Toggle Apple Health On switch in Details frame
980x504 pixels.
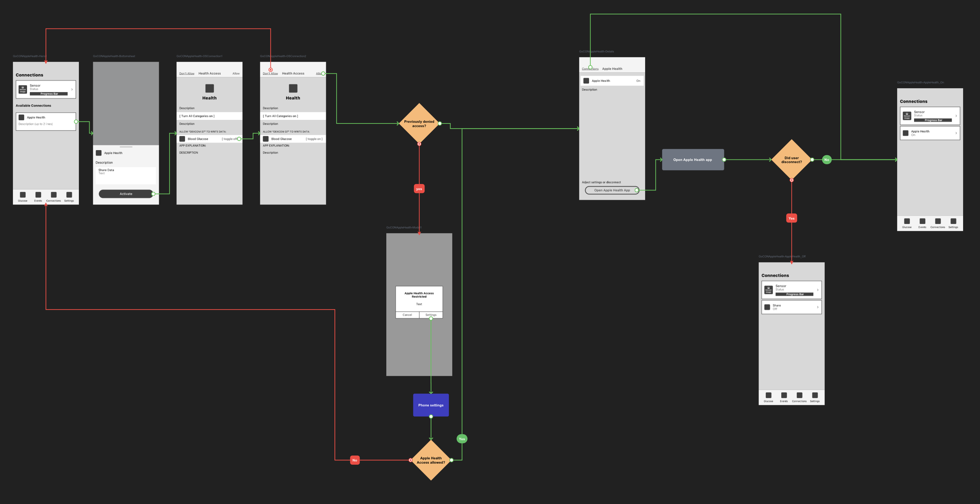(x=638, y=81)
